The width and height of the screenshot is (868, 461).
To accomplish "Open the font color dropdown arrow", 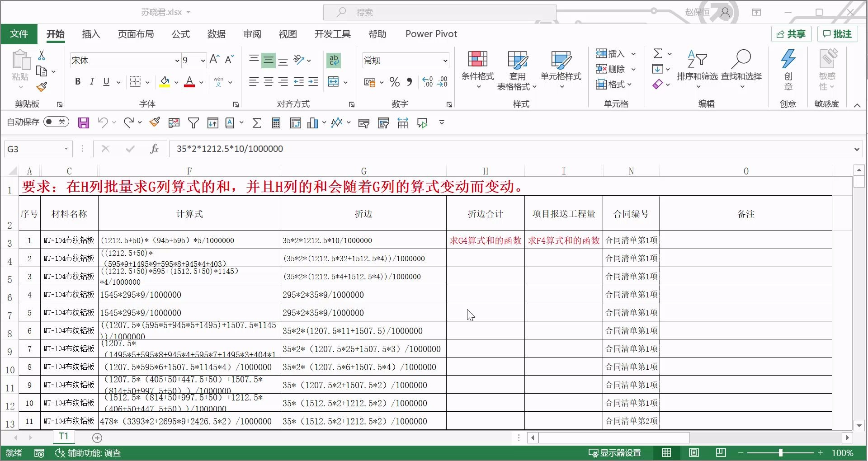I will (x=201, y=82).
